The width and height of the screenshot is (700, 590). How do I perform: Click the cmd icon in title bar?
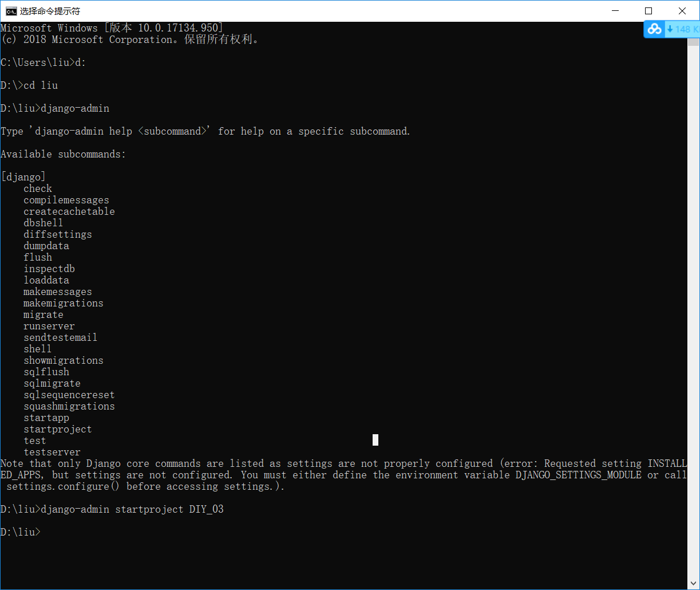11,11
